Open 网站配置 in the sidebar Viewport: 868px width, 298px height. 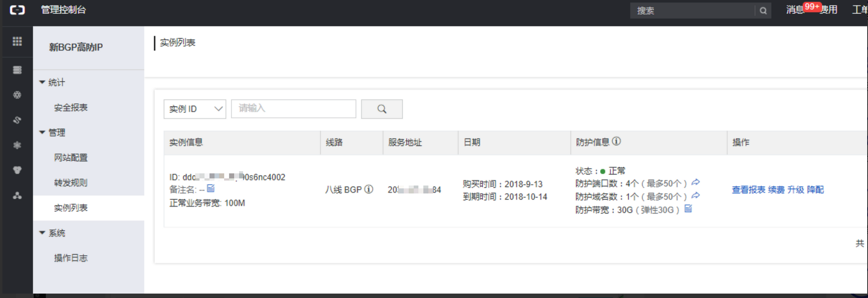(x=71, y=157)
